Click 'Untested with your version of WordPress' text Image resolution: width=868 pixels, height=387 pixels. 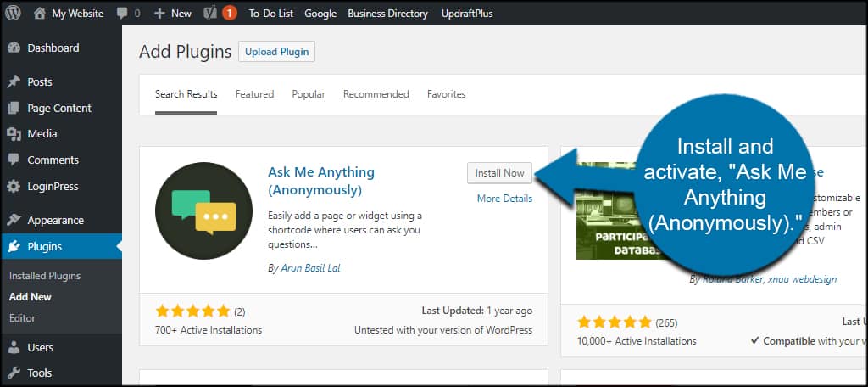point(443,330)
